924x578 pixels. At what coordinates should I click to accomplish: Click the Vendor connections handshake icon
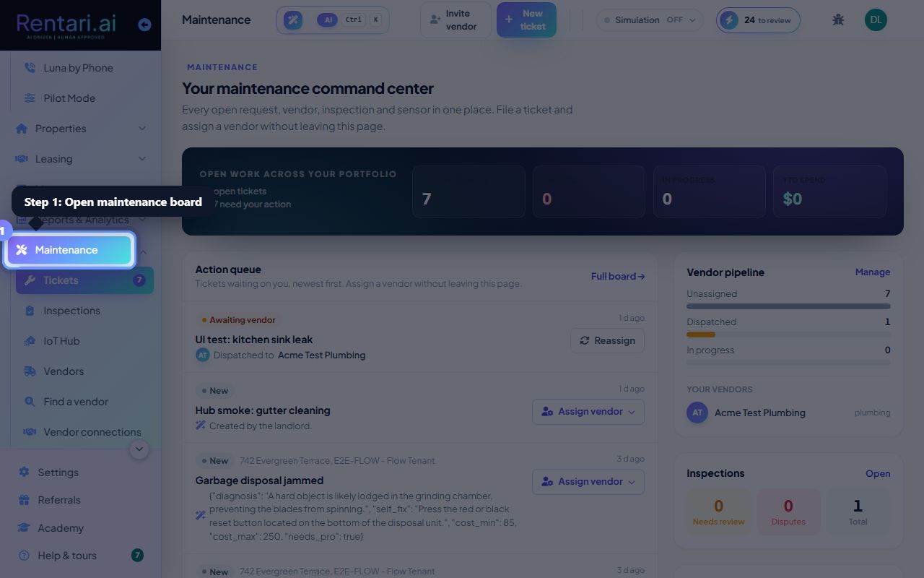(x=30, y=432)
